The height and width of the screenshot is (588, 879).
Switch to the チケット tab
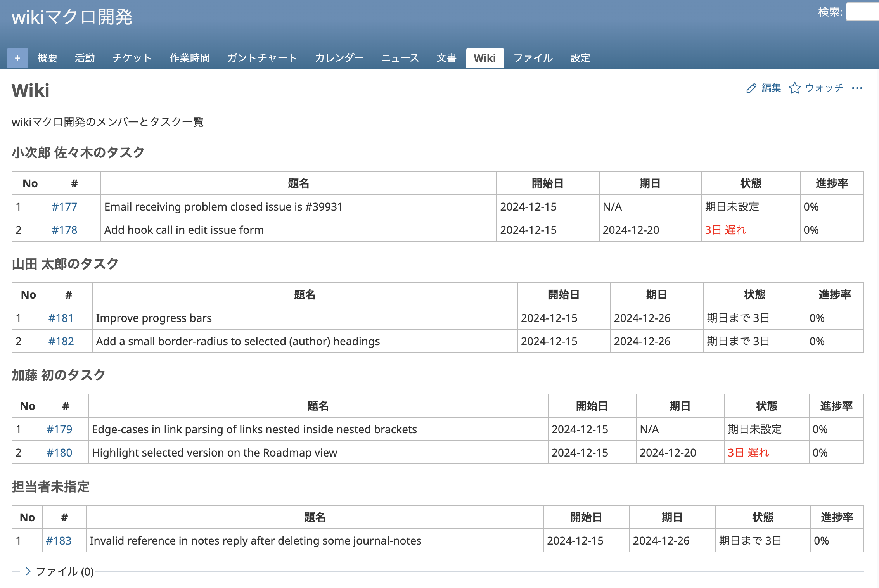(x=132, y=58)
